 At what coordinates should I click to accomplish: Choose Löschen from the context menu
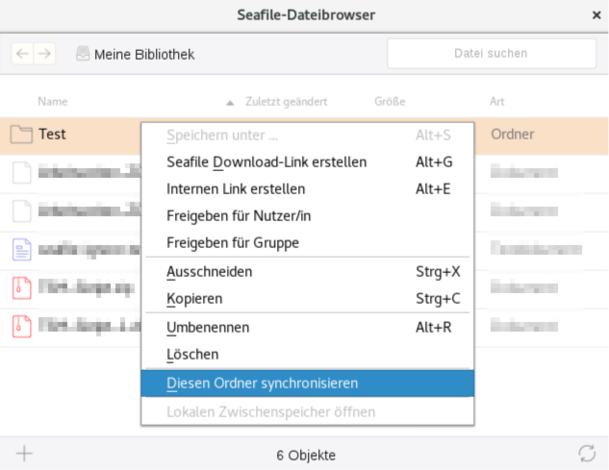point(192,354)
